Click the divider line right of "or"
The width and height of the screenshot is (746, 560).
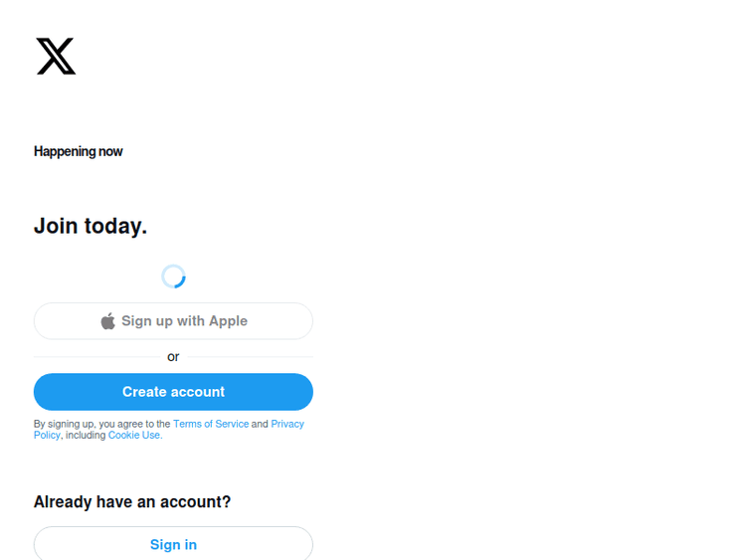[x=249, y=356]
